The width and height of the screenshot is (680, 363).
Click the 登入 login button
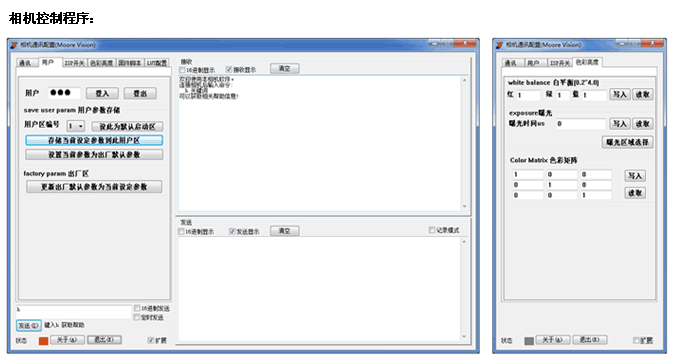[x=102, y=93]
